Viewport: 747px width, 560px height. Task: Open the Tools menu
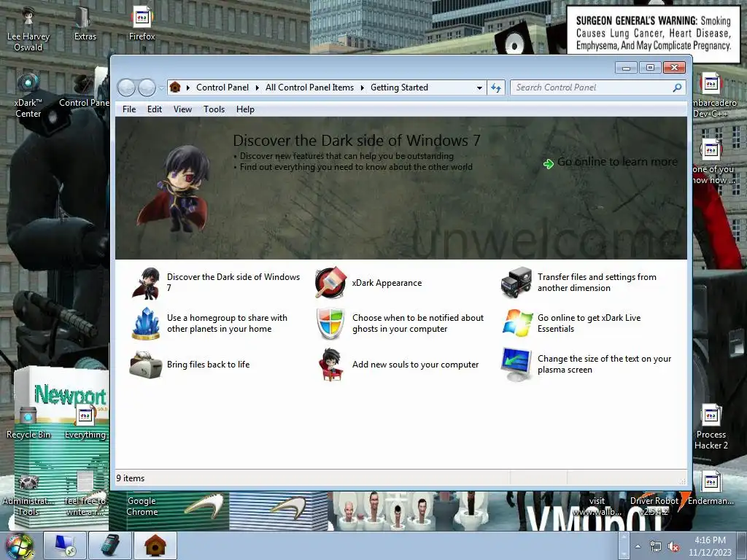214,109
